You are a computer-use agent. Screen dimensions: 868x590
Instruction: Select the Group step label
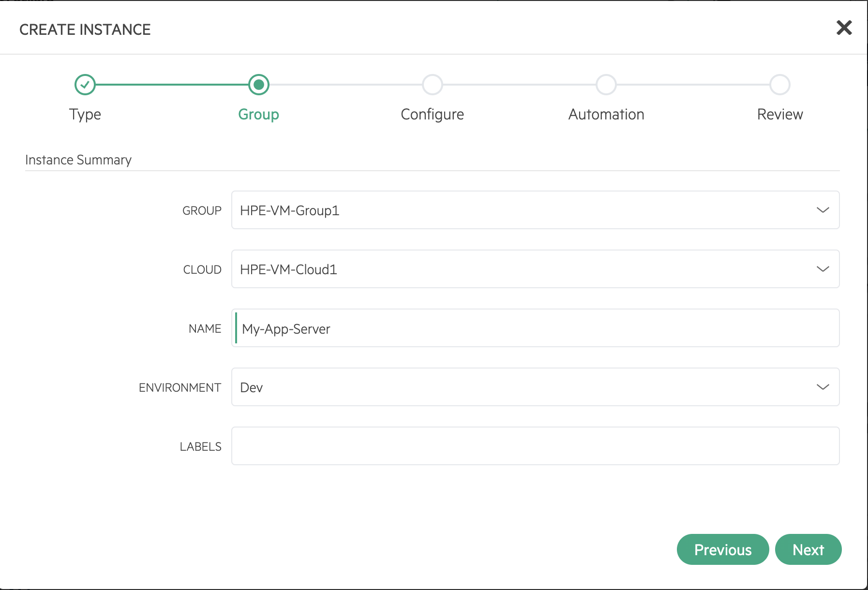tap(259, 115)
